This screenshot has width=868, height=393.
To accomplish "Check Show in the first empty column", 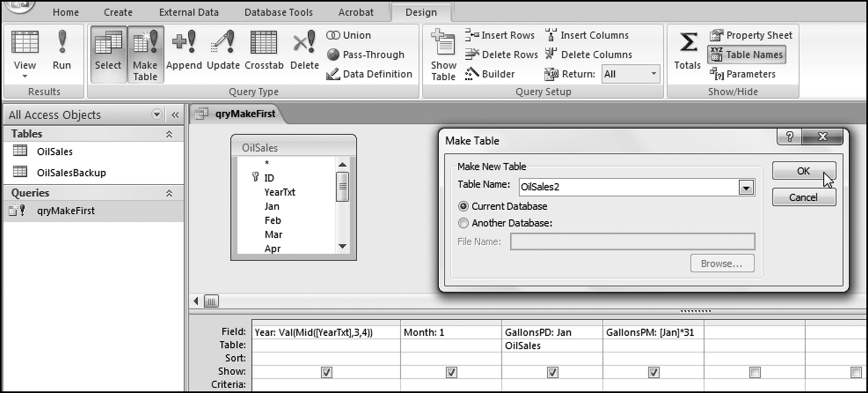I will tap(755, 372).
